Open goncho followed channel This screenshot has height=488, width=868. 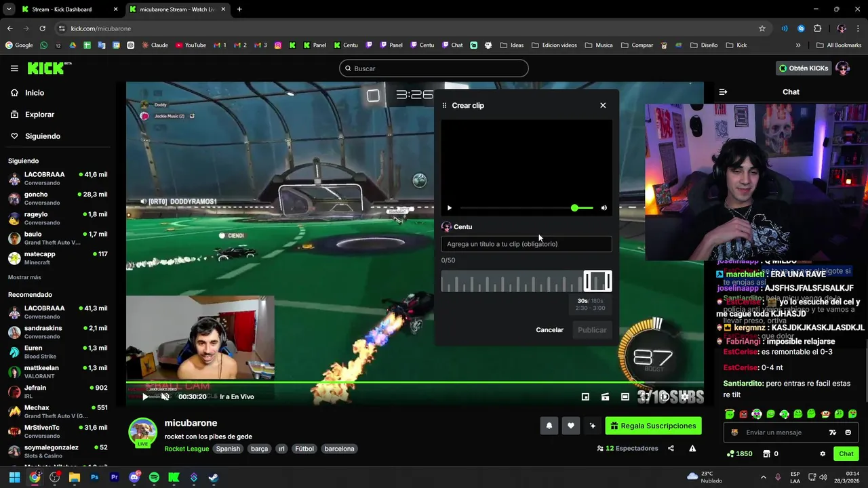[x=58, y=198]
